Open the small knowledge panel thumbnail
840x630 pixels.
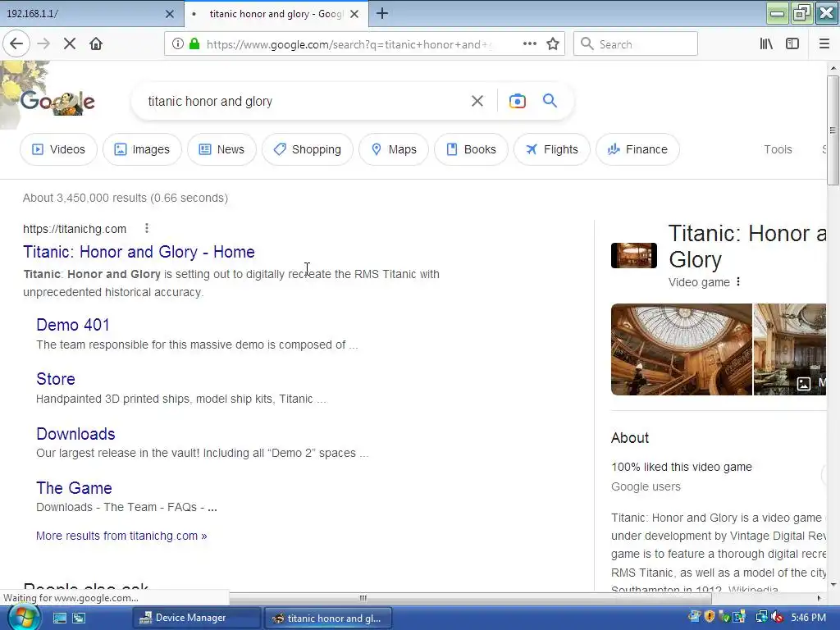coord(634,255)
